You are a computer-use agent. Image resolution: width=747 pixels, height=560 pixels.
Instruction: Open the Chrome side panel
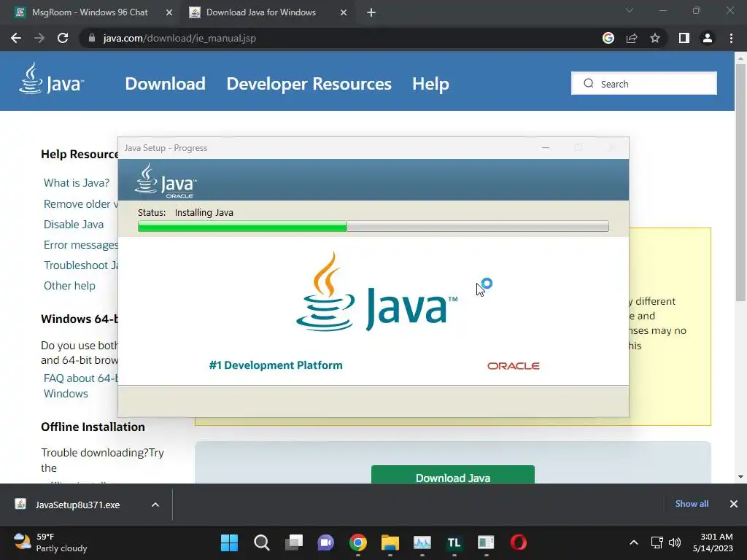tap(684, 38)
